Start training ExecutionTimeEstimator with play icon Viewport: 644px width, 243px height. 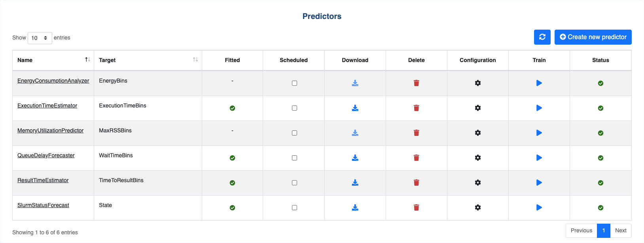tap(539, 108)
